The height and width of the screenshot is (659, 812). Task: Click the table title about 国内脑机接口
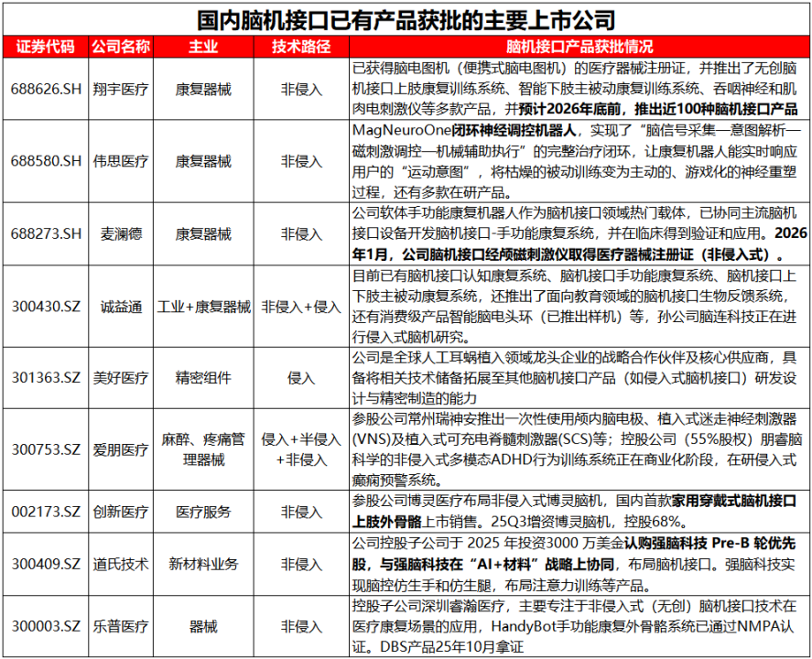(406, 18)
